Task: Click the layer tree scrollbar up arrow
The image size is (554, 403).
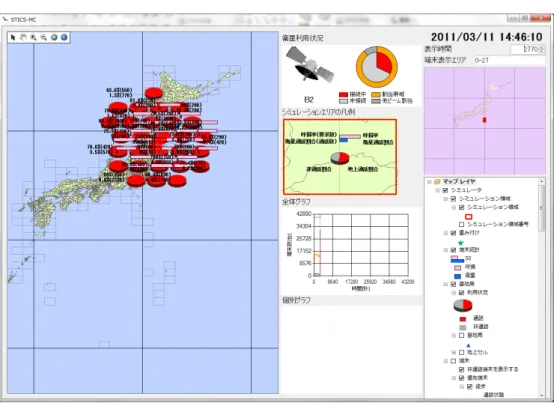Action: 541,182
